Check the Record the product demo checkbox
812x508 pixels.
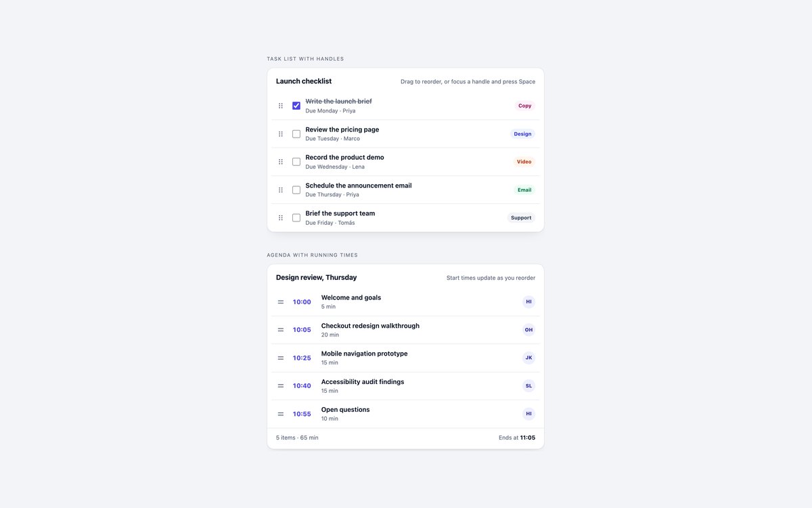(x=296, y=162)
